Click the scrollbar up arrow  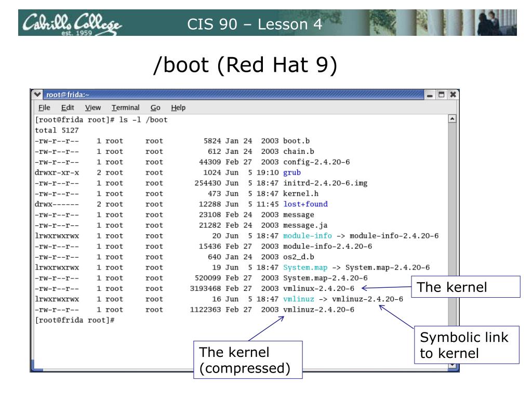tap(452, 119)
